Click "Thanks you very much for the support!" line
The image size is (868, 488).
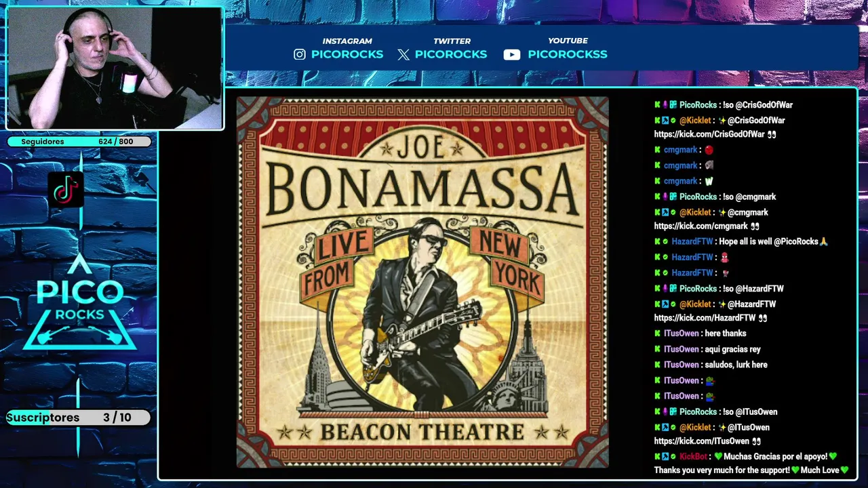click(722, 470)
